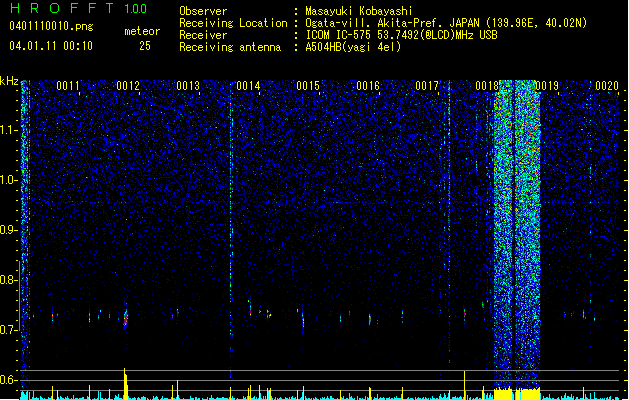The height and width of the screenshot is (400, 629).
Task: Click the 0020 time marker
Action: [607, 86]
